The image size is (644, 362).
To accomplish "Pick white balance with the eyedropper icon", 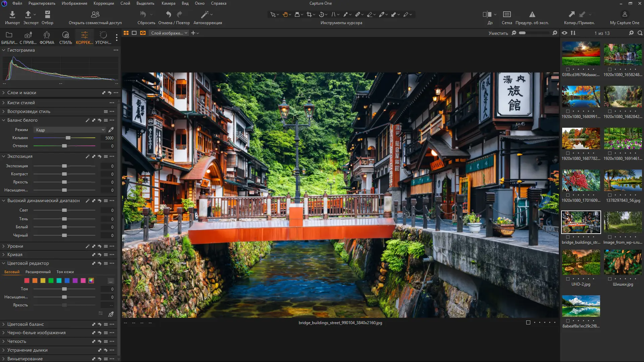I will pos(111,130).
